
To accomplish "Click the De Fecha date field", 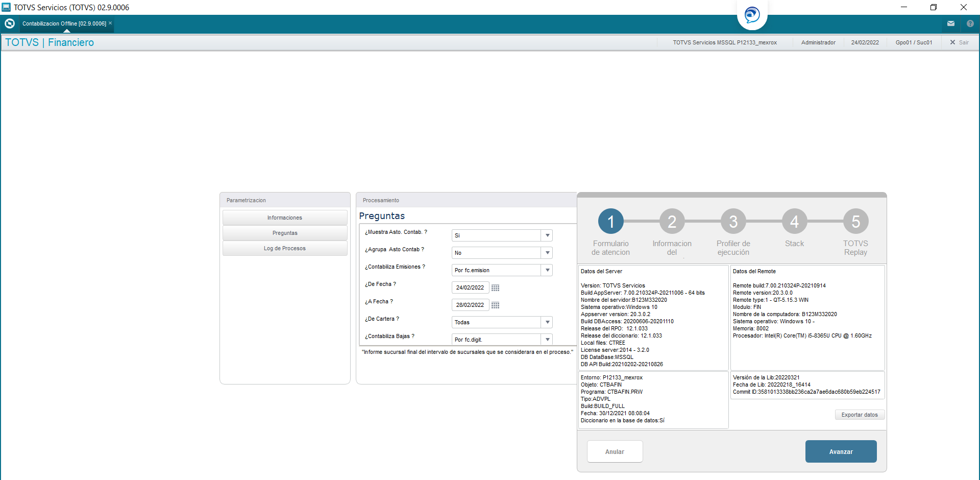I will pyautogui.click(x=470, y=287).
